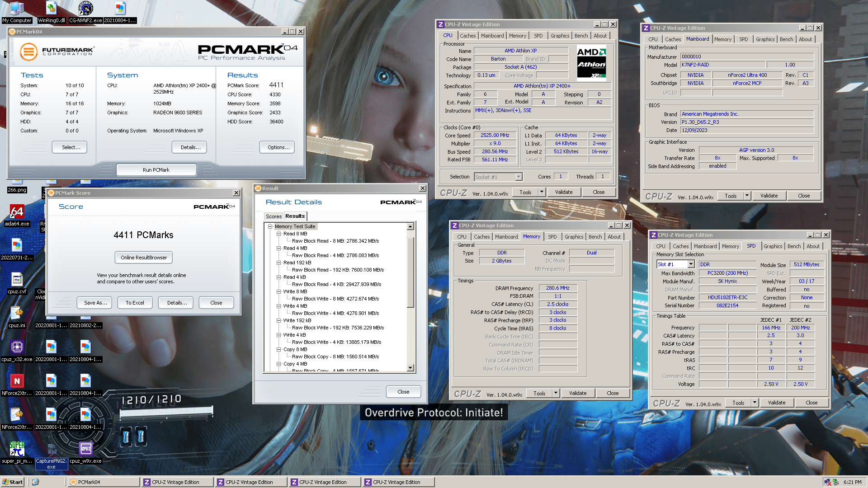This screenshot has width=868, height=488.
Task: Open Bench tab in CPU-Z Mainboard window
Action: [786, 39]
